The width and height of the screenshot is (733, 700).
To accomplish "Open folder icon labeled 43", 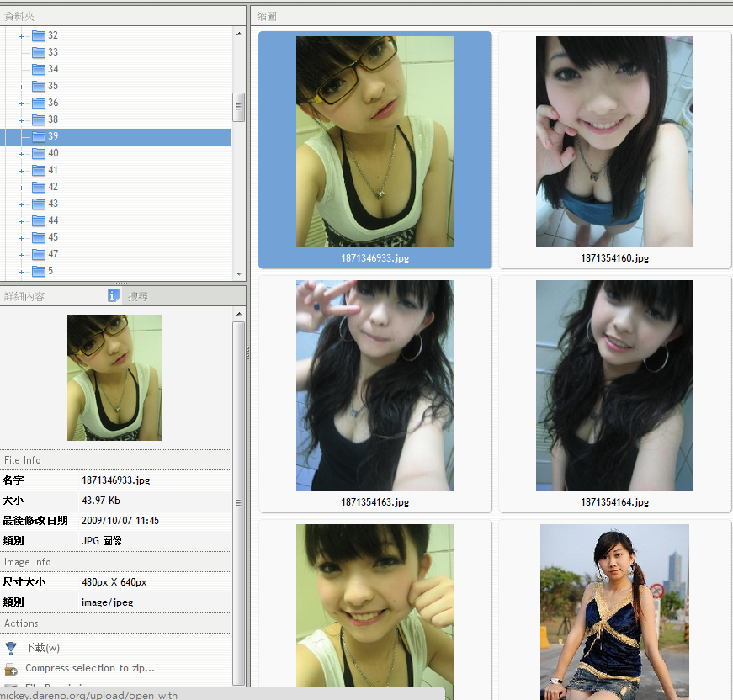I will click(x=39, y=204).
